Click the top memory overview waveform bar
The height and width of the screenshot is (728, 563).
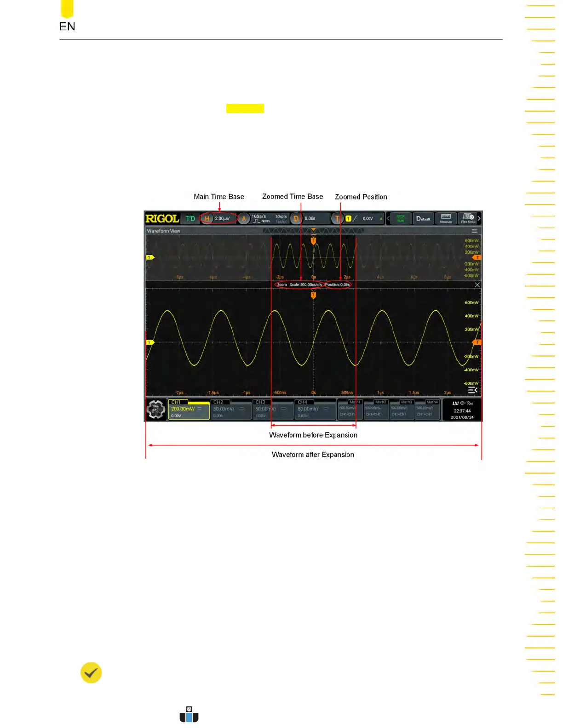(313, 231)
